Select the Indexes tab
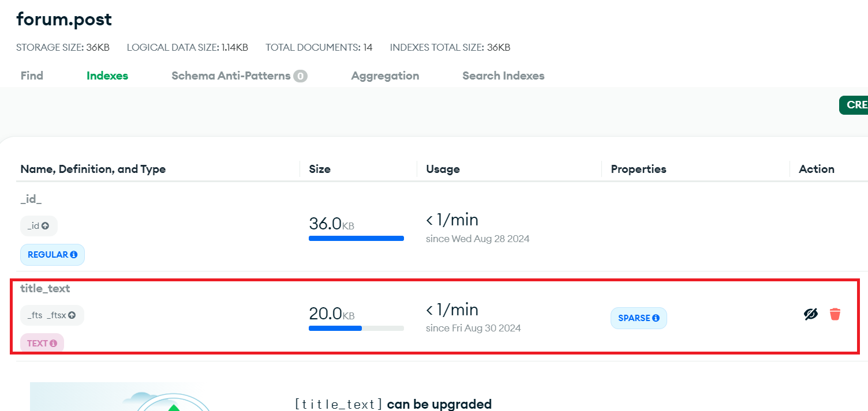The height and width of the screenshot is (411, 868). 107,76
